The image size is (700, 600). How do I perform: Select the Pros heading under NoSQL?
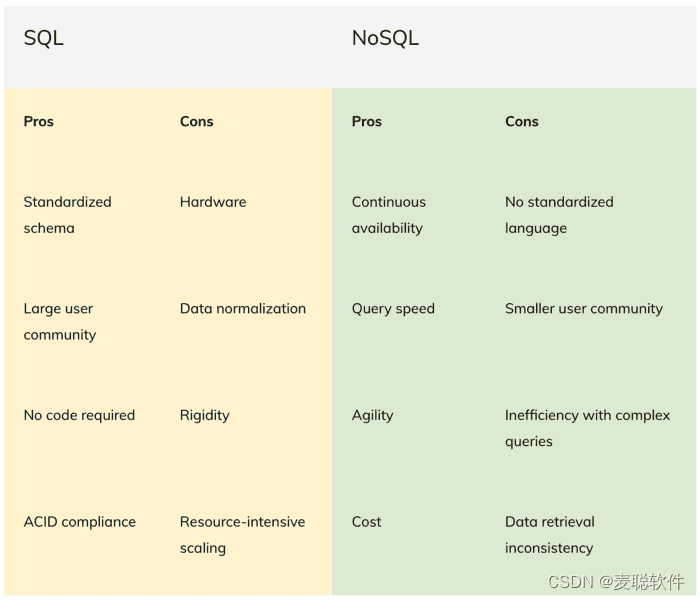(x=367, y=121)
